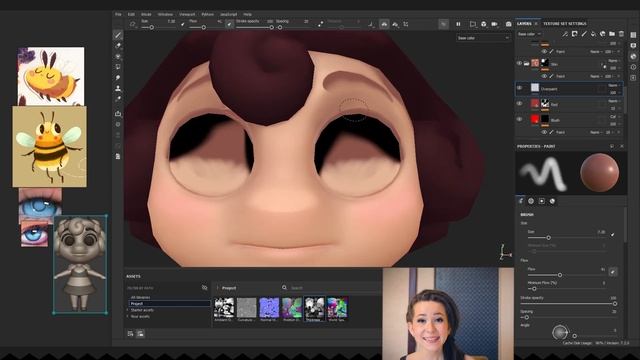Toggle pen pressure for Size in Properties

[612, 235]
